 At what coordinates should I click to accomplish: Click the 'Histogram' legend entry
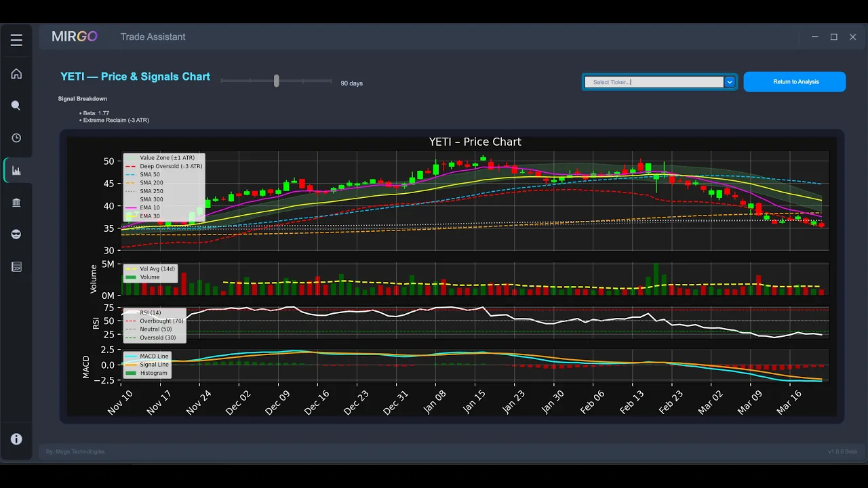point(146,373)
